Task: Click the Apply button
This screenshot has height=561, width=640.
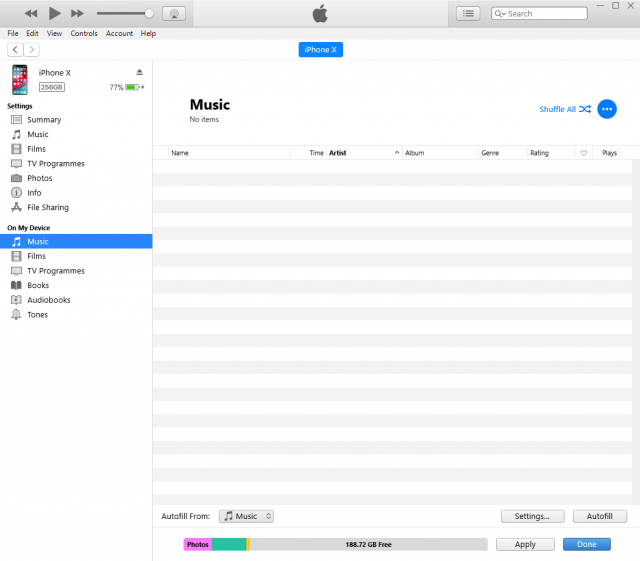Action: coord(525,544)
